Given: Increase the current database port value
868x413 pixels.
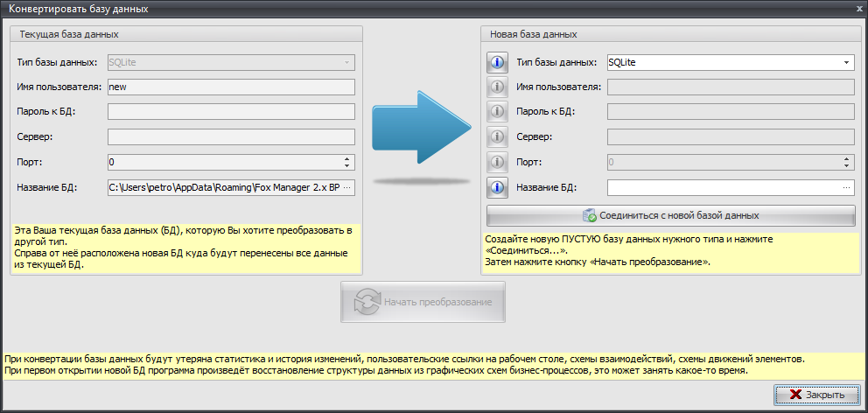Looking at the screenshot, I should click(347, 158).
